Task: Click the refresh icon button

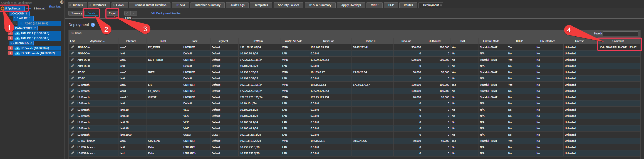Action: click(x=127, y=13)
